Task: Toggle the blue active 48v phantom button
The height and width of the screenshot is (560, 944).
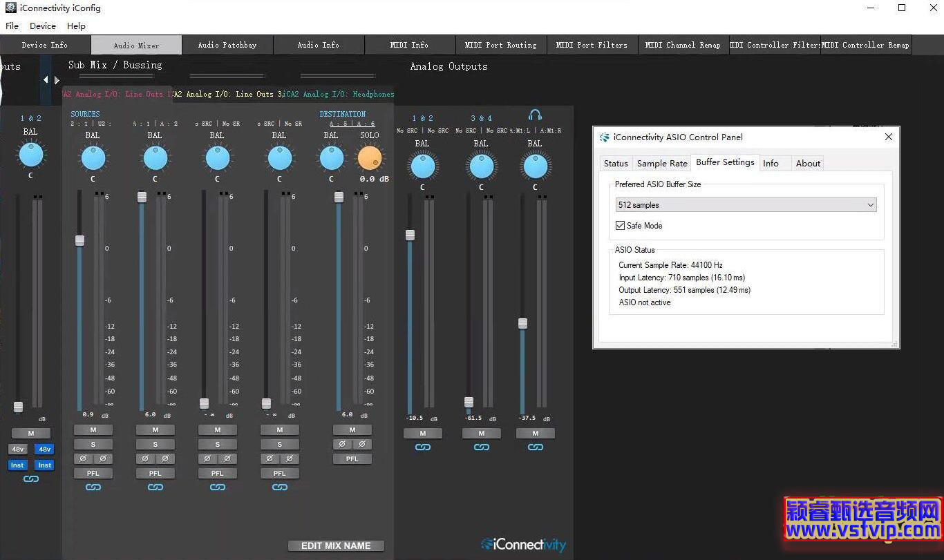Action: click(45, 450)
